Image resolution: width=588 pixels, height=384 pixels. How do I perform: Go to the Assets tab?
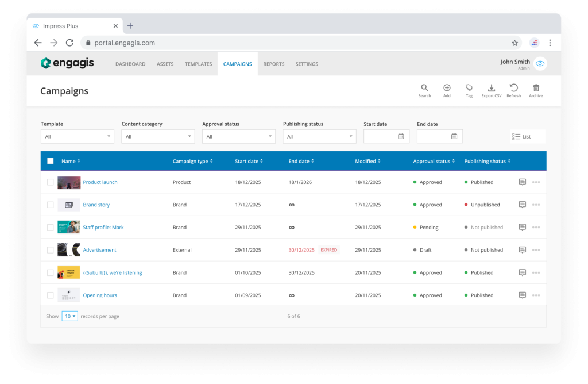(165, 64)
